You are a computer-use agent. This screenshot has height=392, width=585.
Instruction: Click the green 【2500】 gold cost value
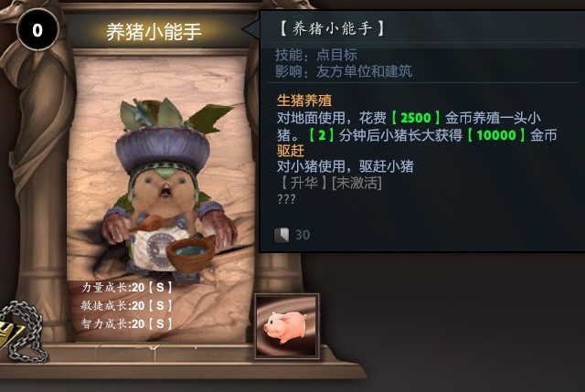click(416, 118)
